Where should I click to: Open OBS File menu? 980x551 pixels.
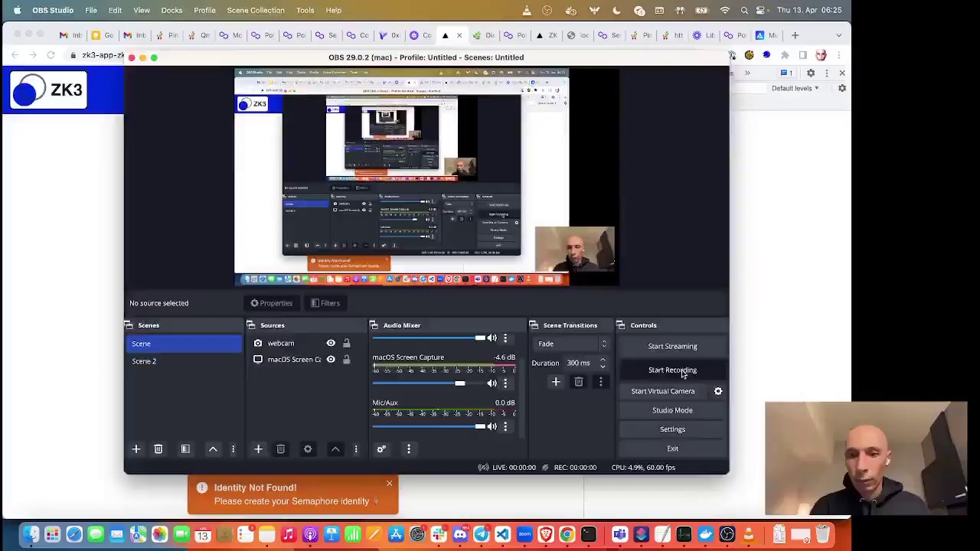click(90, 10)
